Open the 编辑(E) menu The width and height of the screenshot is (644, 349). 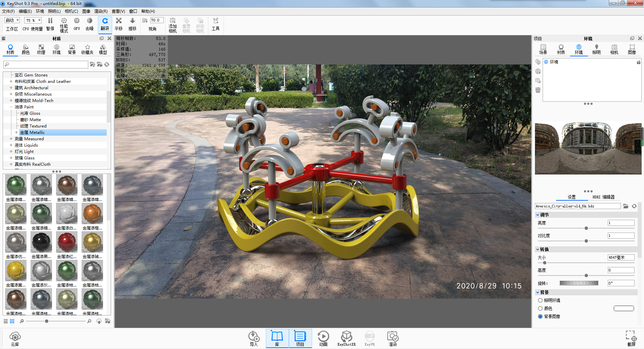[x=25, y=11]
